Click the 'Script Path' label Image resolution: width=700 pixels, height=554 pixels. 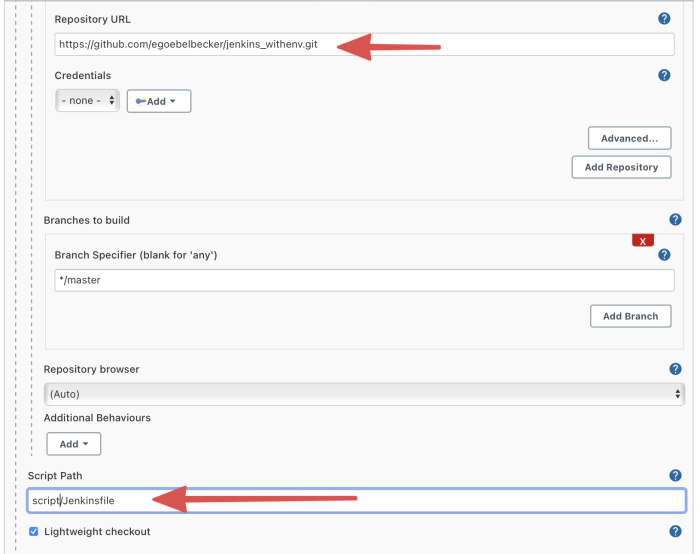point(55,475)
